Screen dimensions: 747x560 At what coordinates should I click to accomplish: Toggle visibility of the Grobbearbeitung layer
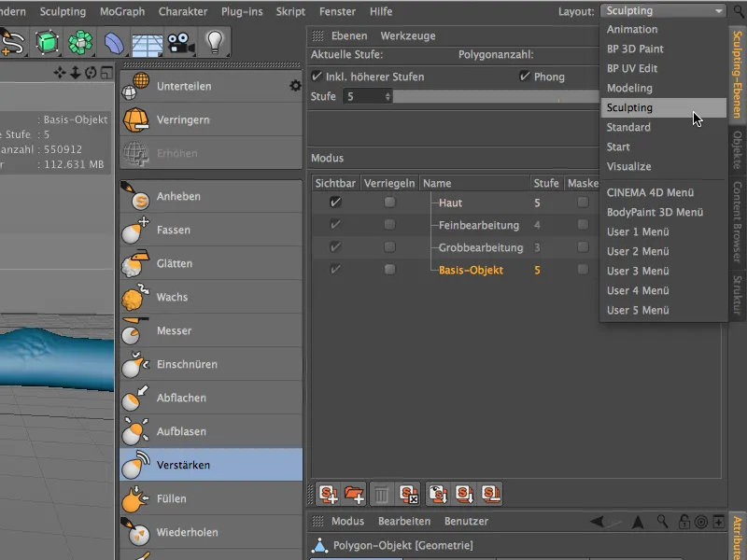click(335, 246)
